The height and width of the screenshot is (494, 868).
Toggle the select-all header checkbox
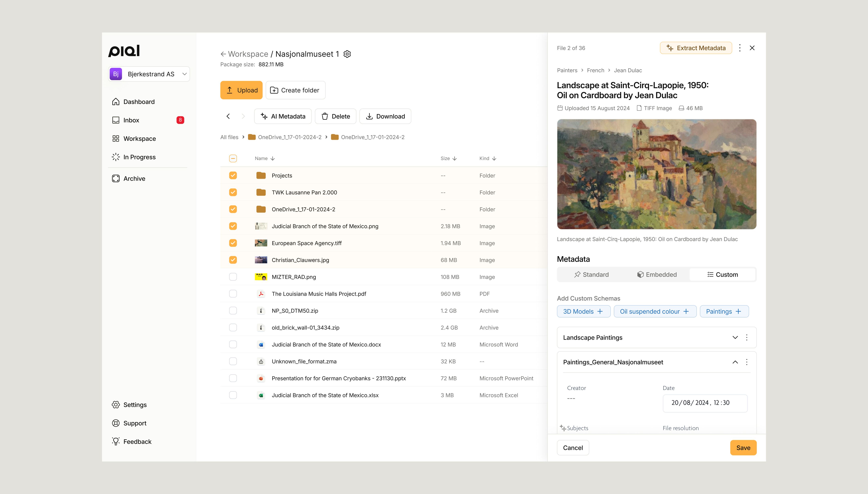point(233,158)
